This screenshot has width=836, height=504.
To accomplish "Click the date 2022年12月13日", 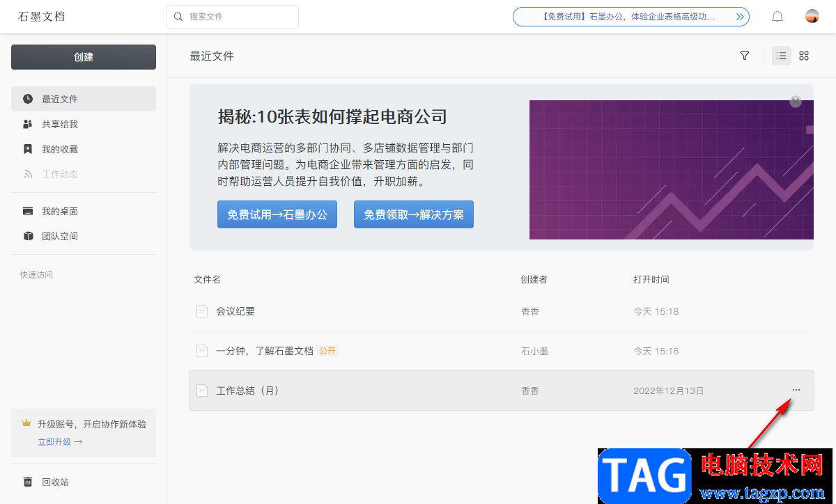I will pos(669,391).
